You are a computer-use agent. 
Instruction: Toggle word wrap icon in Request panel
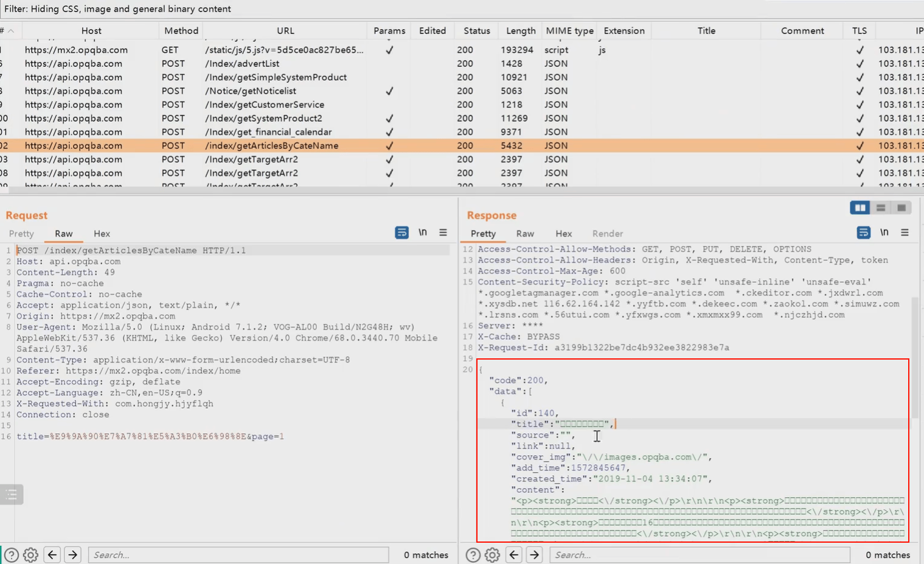click(401, 232)
